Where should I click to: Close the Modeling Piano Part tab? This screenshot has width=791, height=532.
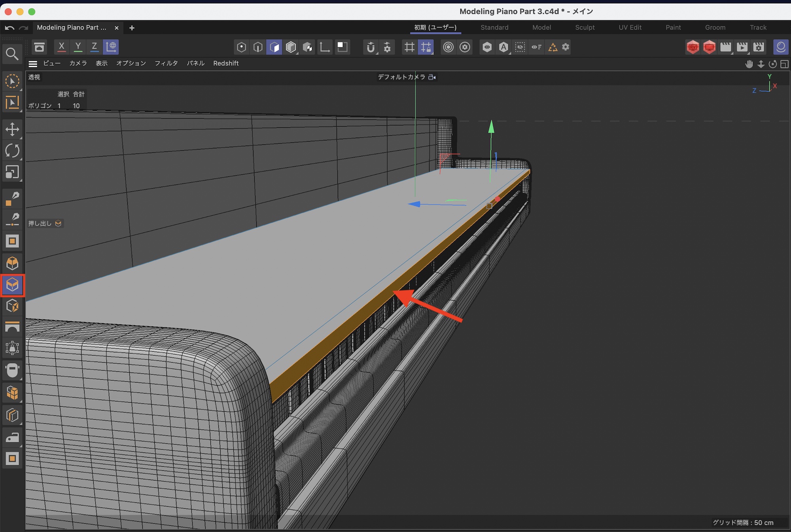[116, 28]
